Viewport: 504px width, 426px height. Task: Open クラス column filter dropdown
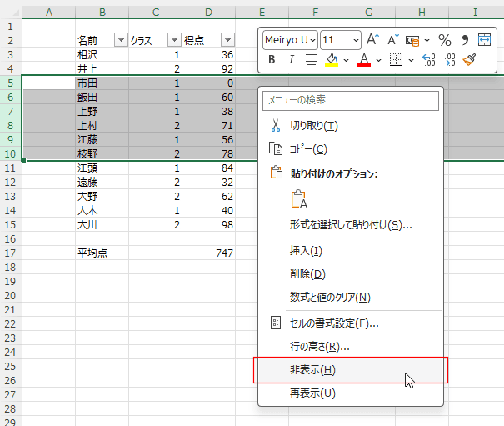click(174, 40)
